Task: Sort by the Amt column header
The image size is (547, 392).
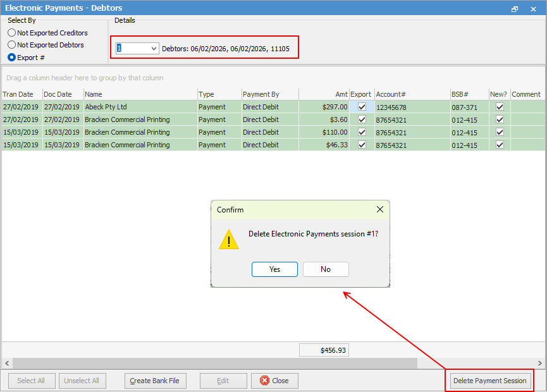Action: tap(324, 94)
